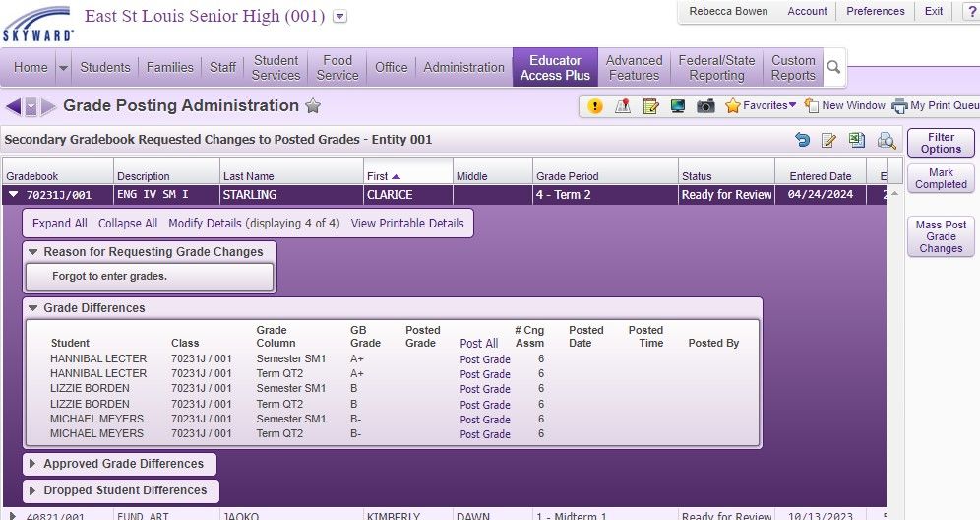Export the list to Excel

857,140
